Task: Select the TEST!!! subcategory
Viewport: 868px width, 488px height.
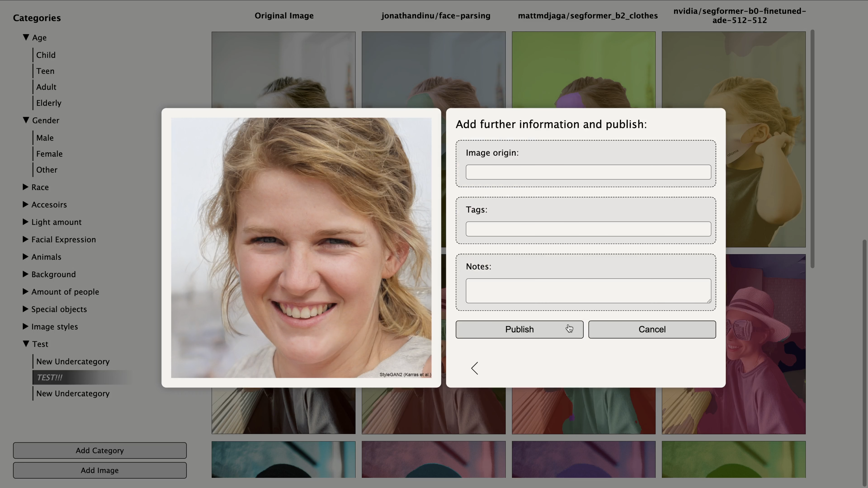Action: pyautogui.click(x=50, y=377)
